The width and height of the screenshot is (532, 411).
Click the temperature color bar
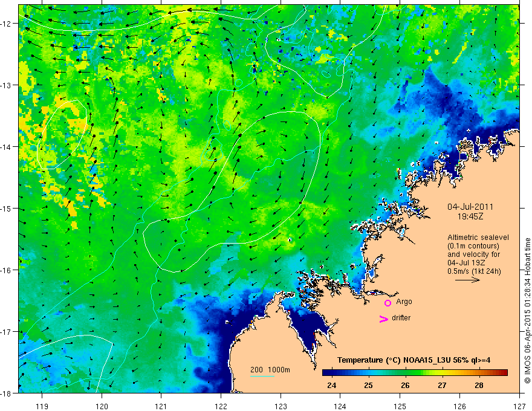(415, 372)
